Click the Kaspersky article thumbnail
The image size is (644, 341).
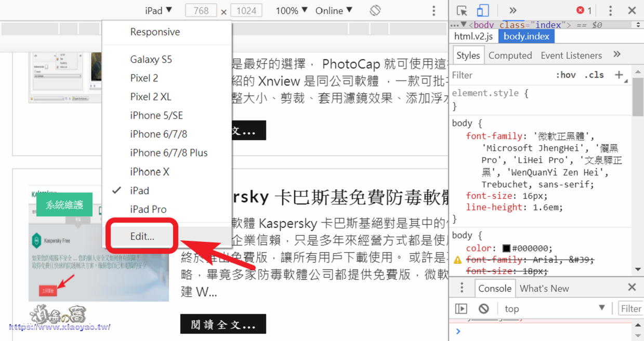coord(99,243)
